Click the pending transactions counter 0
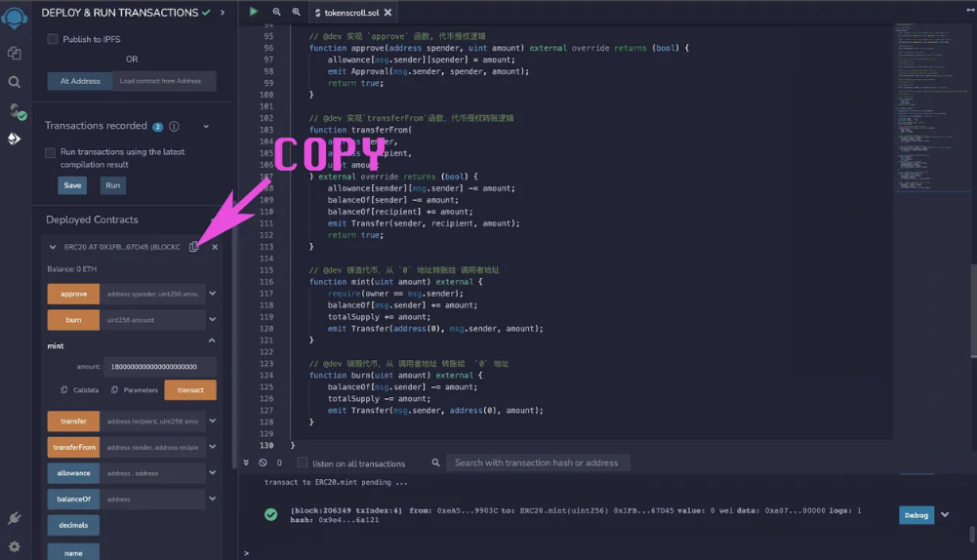Image resolution: width=977 pixels, height=560 pixels. (279, 462)
